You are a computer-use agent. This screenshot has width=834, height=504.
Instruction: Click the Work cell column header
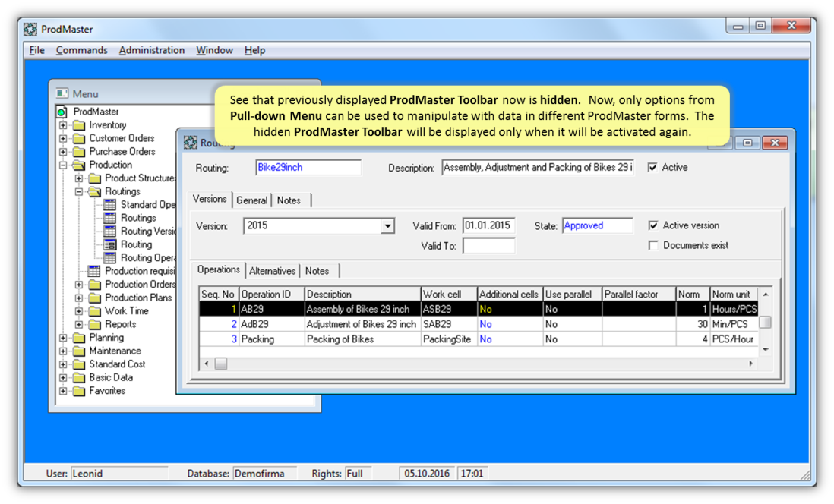448,294
